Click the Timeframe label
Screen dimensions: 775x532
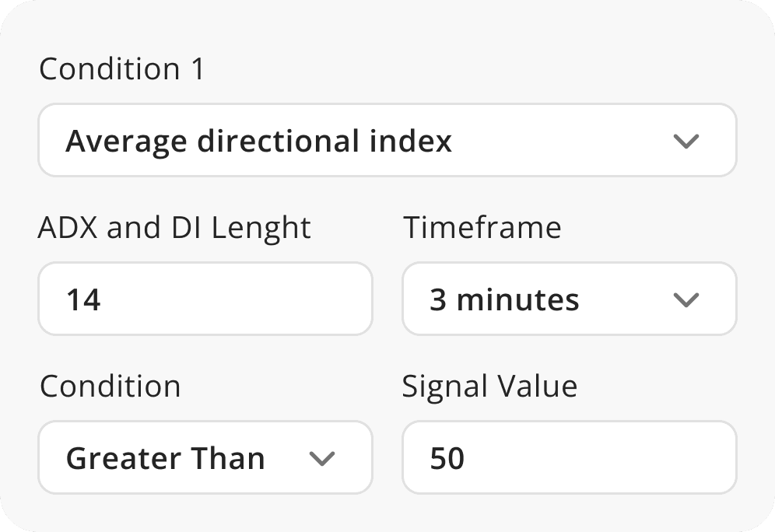point(481,228)
